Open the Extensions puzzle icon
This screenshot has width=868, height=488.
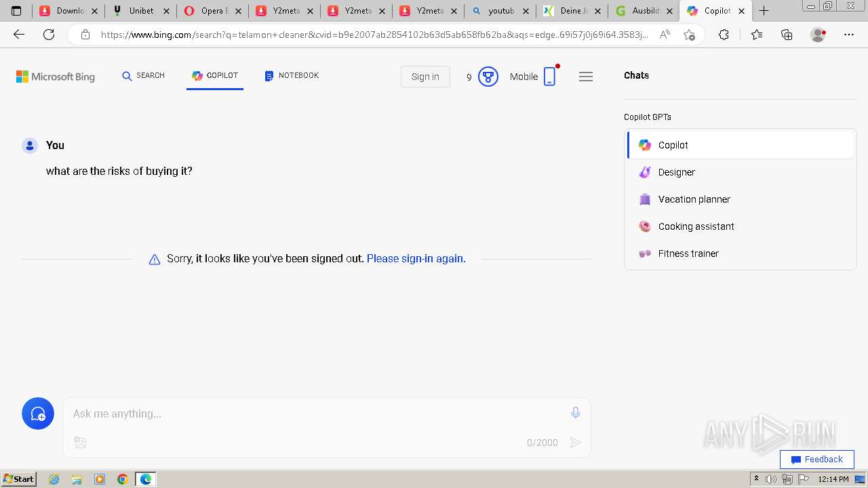click(724, 35)
